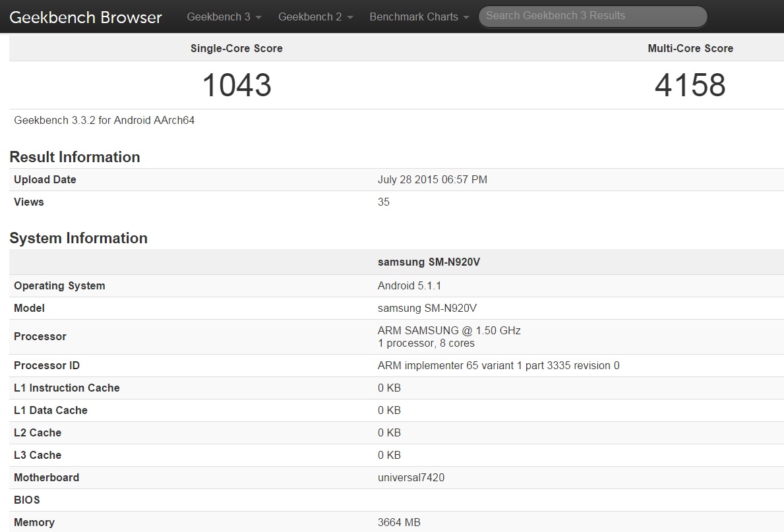Open the Geekbench 3 dropdown menu
The width and height of the screenshot is (784, 532).
224,16
